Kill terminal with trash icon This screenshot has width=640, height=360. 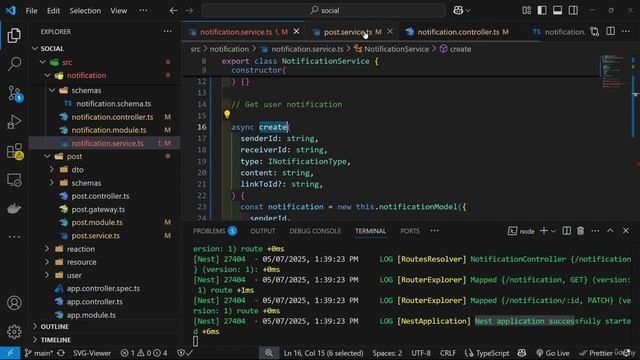(580, 231)
